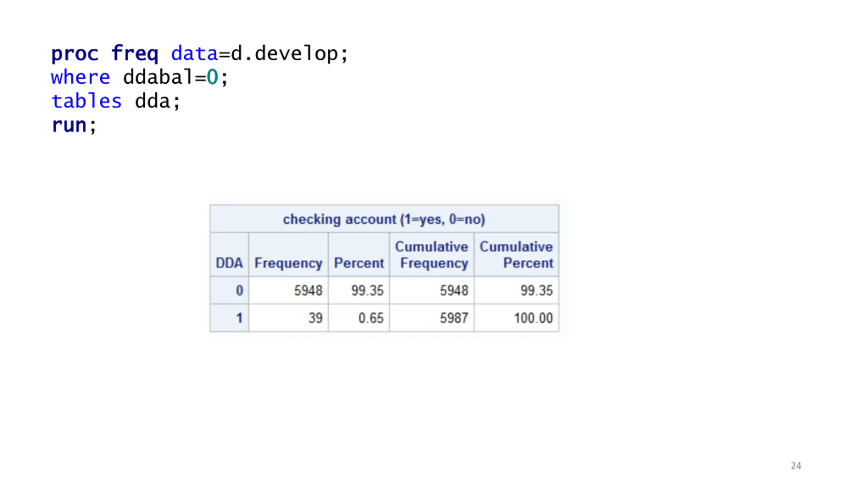868x488 pixels.
Task: Click cumulative percent cell 100.00
Action: pos(516,318)
